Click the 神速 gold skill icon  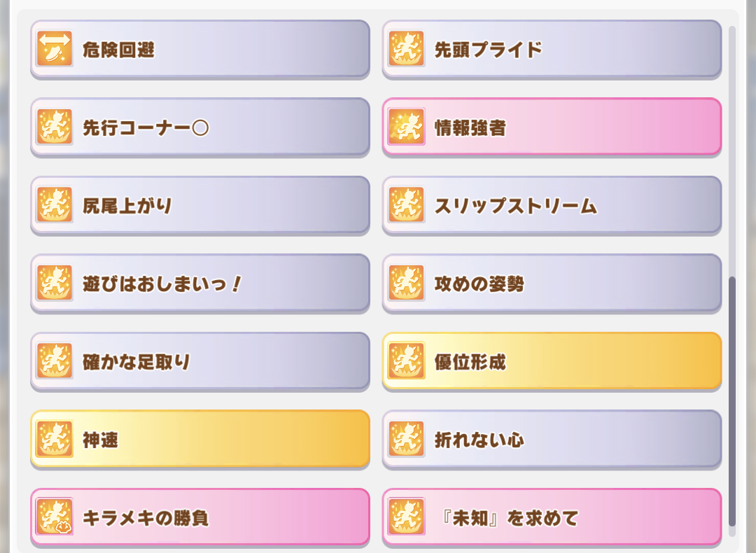coord(55,439)
